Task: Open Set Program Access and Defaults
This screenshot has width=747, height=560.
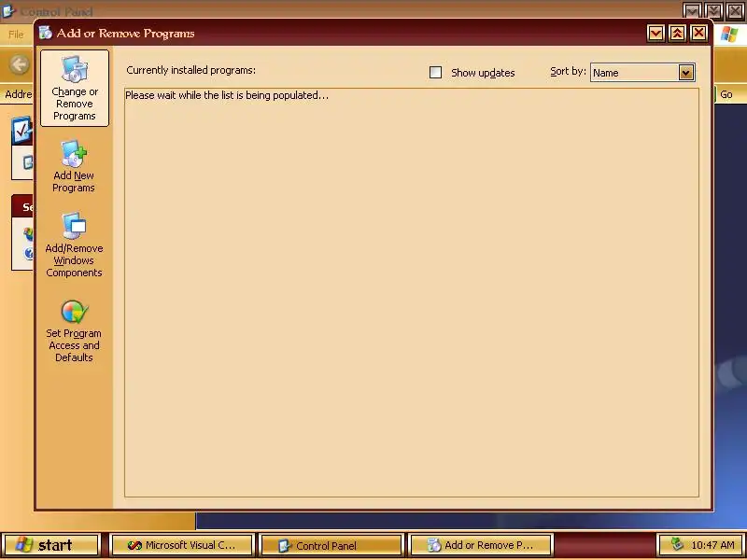Action: click(x=74, y=331)
